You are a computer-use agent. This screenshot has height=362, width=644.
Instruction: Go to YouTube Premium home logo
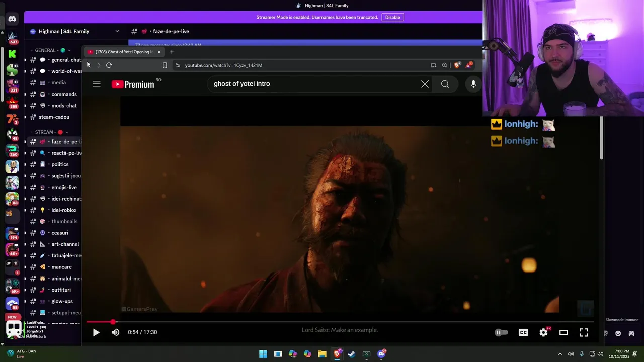(x=133, y=84)
